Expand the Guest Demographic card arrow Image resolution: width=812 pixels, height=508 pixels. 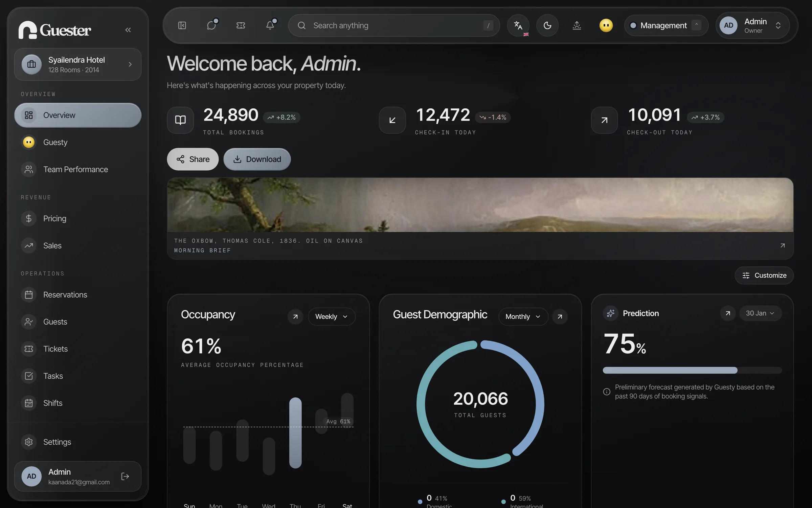(560, 317)
